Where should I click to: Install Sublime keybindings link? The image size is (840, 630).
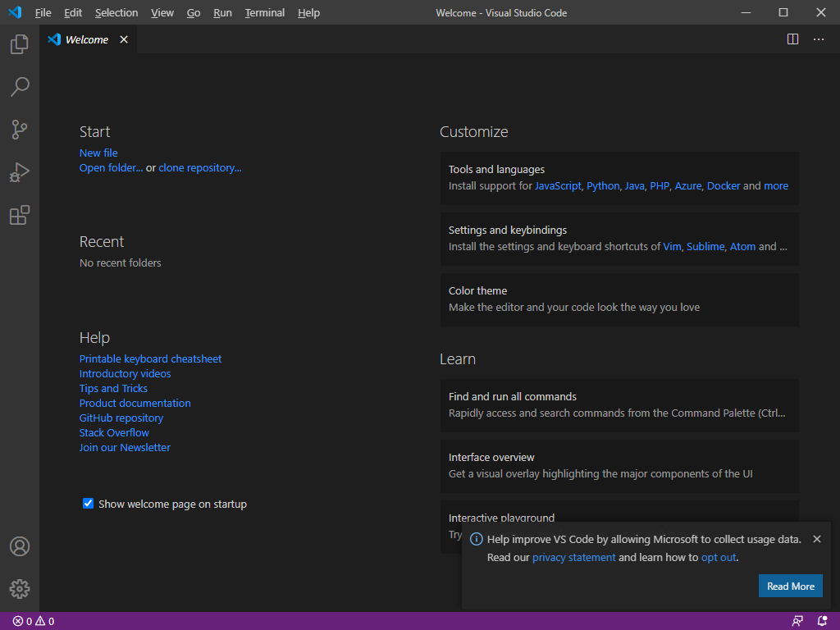click(705, 246)
